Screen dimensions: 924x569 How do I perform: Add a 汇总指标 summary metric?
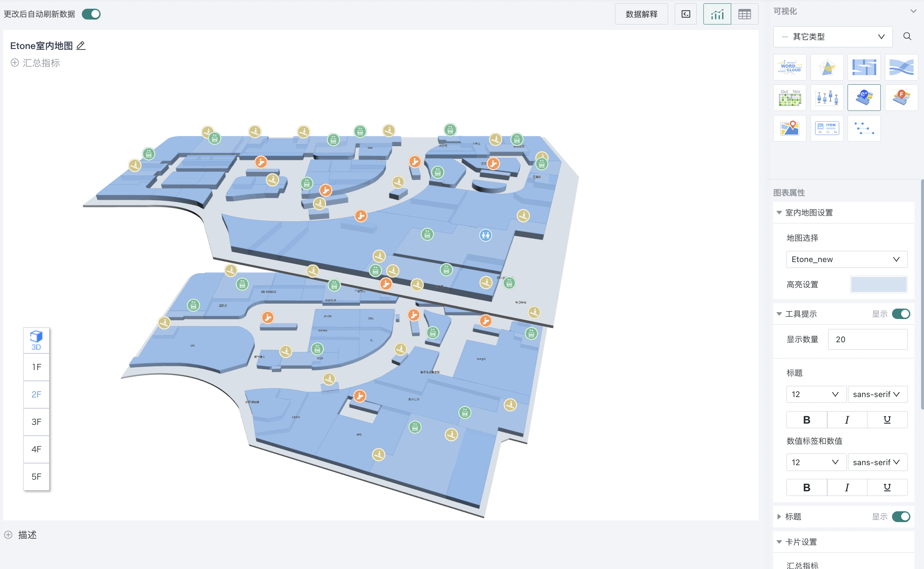pos(35,63)
